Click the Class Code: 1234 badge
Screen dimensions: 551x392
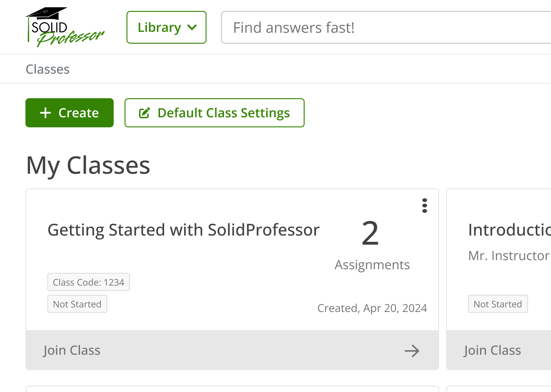(x=89, y=282)
